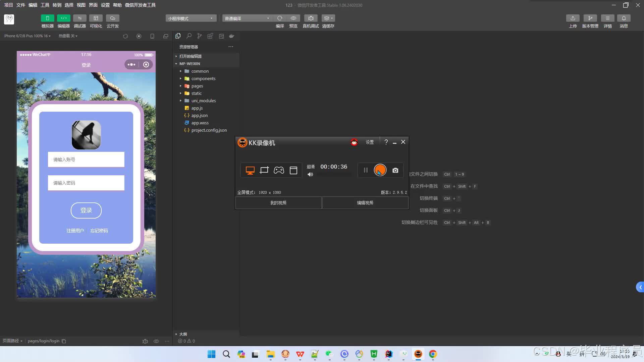Click the 我的视频 button
This screenshot has height=362, width=644.
pos(278,203)
